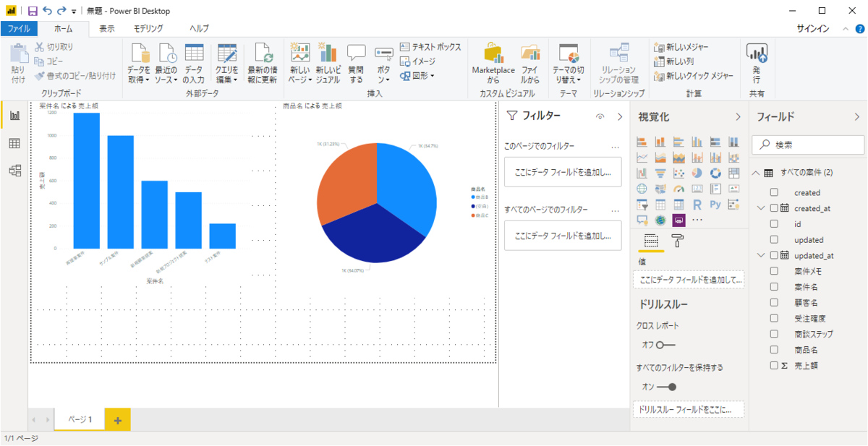Image resolution: width=868 pixels, height=446 pixels.
Task: Choose the Python visual icon
Action: click(x=716, y=205)
